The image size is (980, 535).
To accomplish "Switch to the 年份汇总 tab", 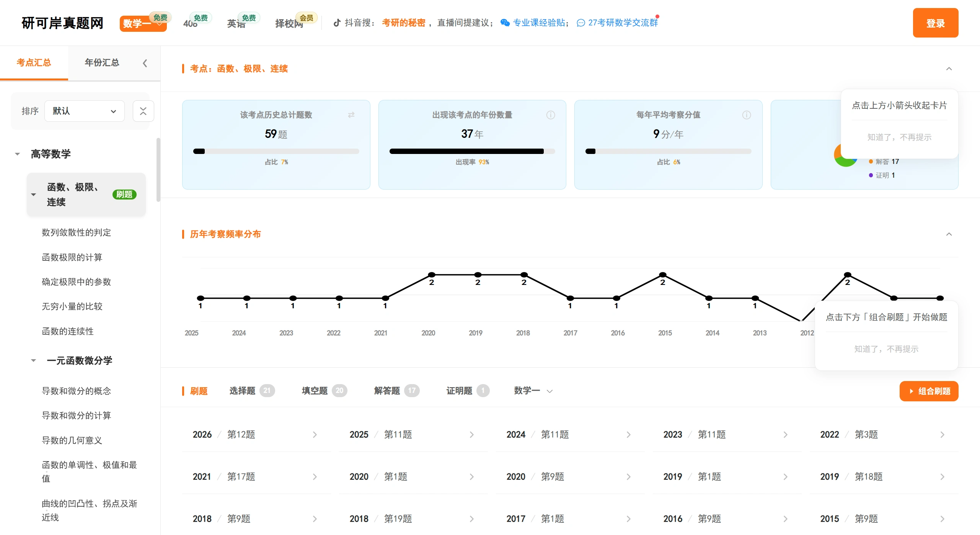I will (x=102, y=62).
